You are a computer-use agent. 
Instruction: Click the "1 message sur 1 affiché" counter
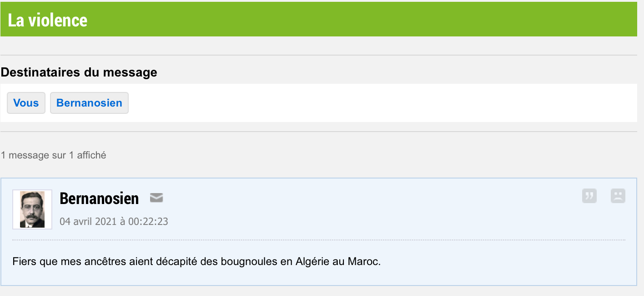53,155
